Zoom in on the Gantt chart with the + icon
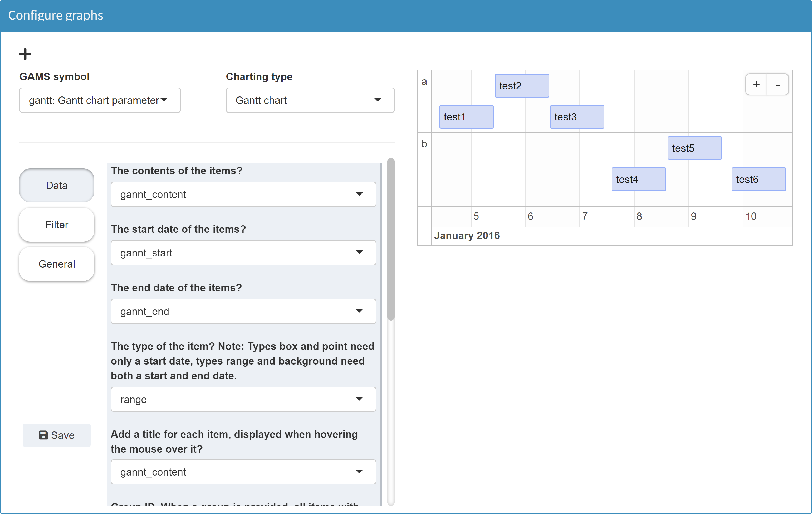Viewport: 812px width, 514px height. (756, 84)
